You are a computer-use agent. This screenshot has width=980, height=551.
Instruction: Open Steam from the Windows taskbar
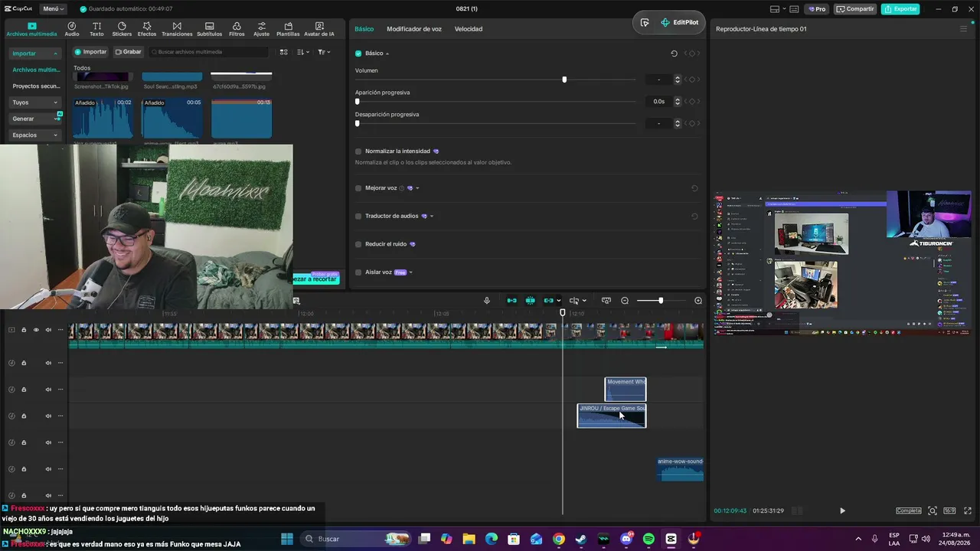[x=581, y=539]
